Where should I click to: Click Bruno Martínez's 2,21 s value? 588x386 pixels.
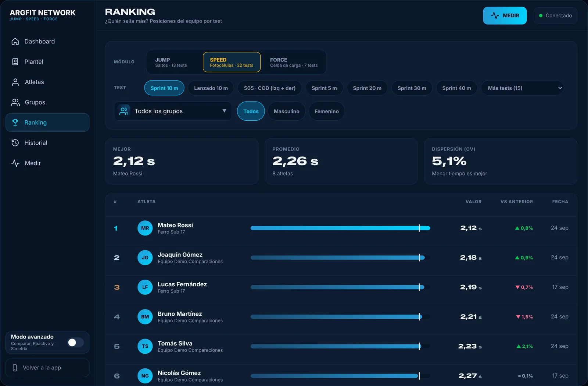point(471,317)
